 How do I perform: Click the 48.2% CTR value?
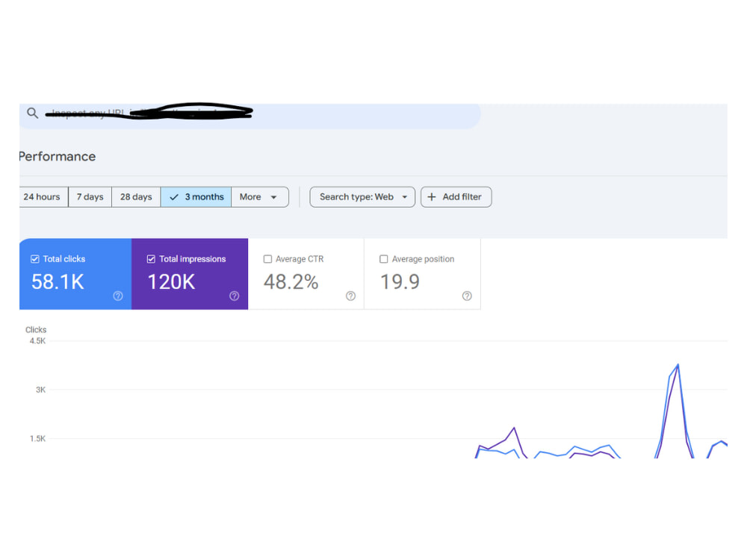coord(291,282)
